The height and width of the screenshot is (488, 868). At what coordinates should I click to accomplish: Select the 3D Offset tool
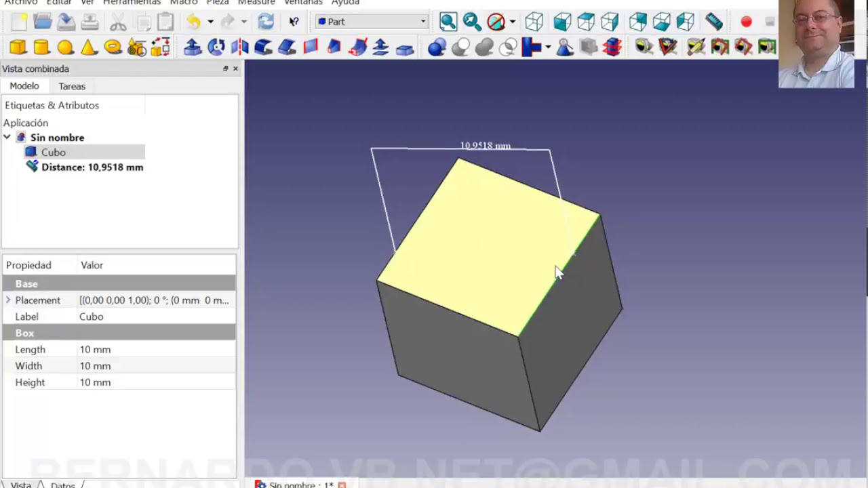[381, 47]
